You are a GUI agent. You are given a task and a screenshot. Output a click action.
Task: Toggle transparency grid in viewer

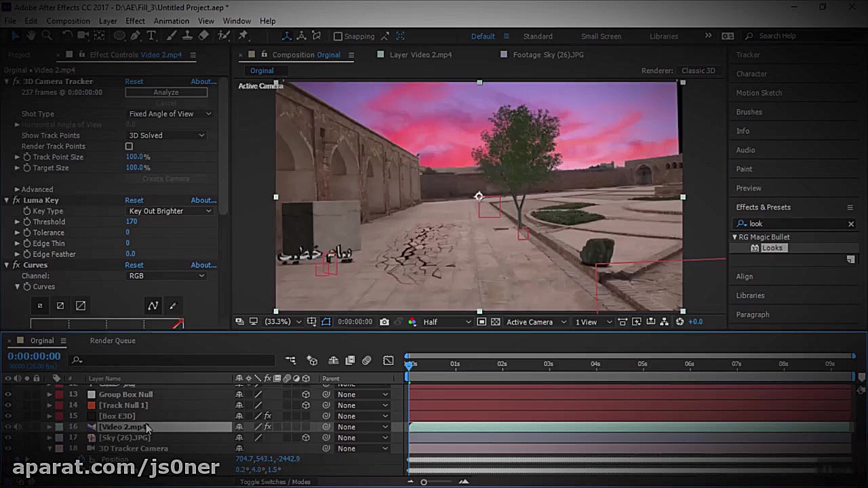[495, 322]
